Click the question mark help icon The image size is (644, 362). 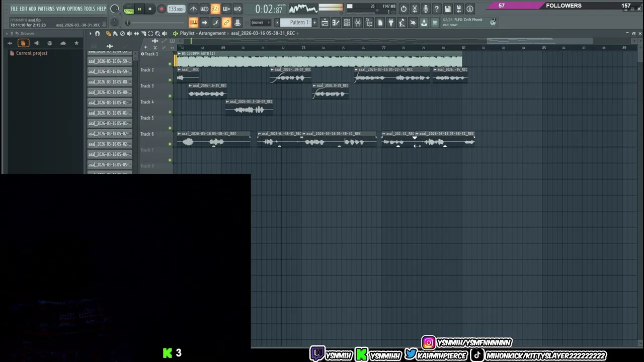point(437,9)
